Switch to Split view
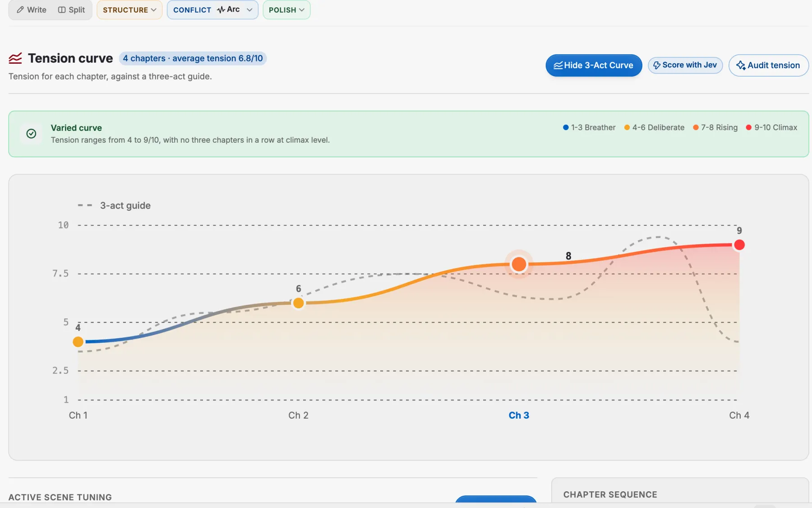This screenshot has width=812, height=508. coord(71,9)
